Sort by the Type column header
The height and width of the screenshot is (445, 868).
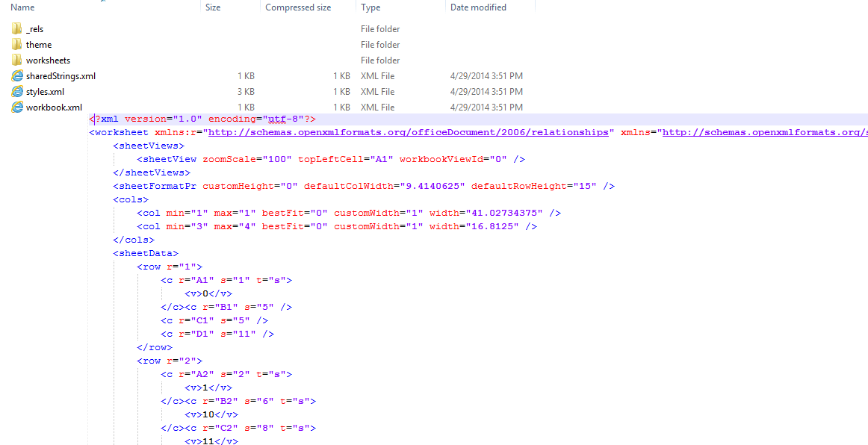coord(371,7)
